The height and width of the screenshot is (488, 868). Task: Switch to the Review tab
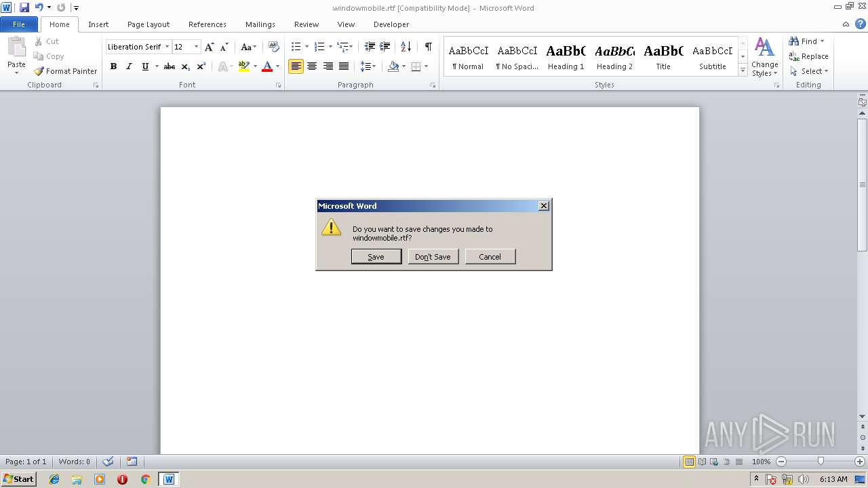(x=307, y=24)
